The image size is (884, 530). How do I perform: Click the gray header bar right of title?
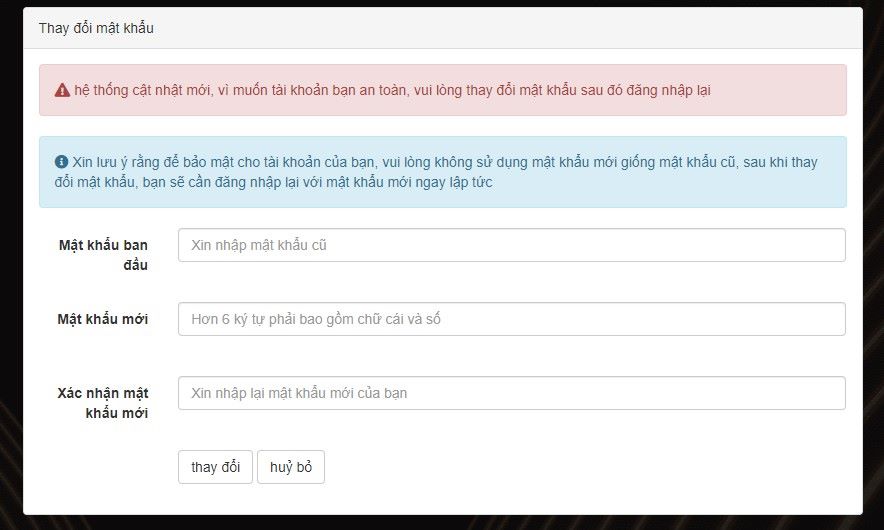pyautogui.click(x=500, y=28)
